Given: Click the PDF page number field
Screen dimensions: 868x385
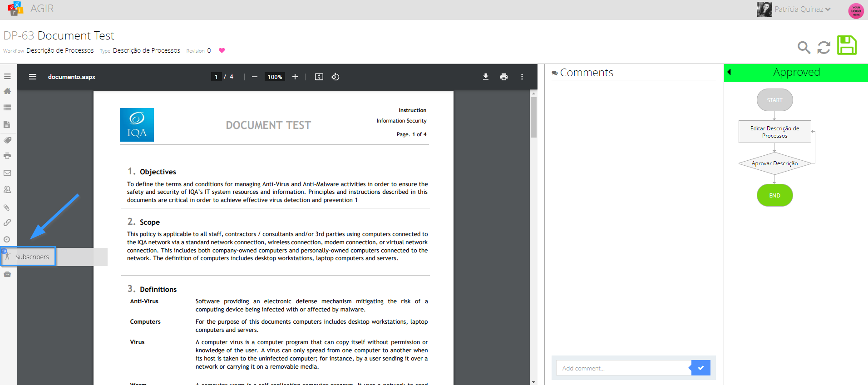Looking at the screenshot, I should (x=216, y=77).
